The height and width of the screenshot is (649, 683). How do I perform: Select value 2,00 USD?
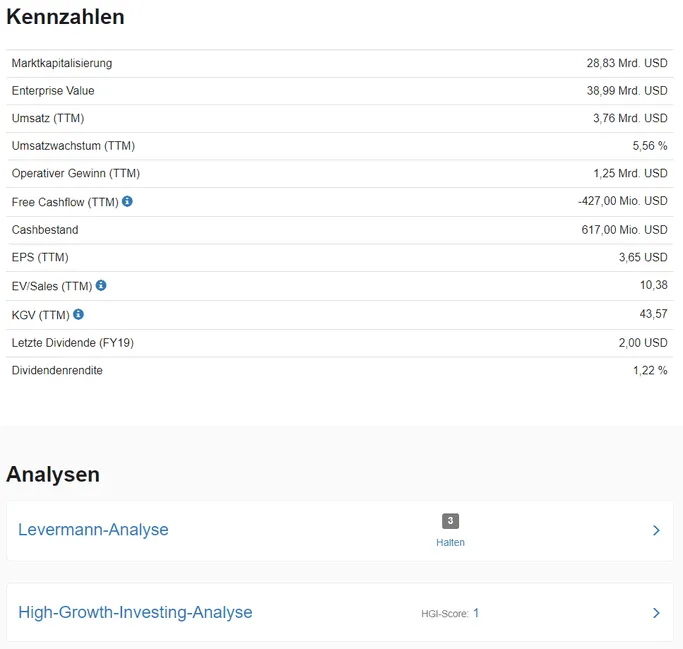[x=643, y=343]
